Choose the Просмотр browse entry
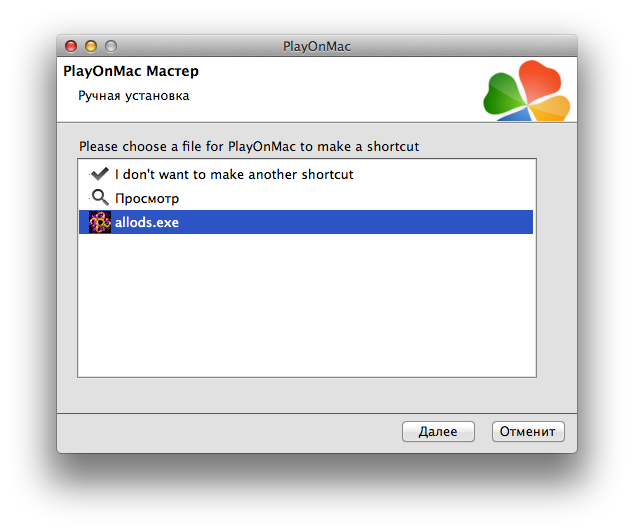The height and width of the screenshot is (532, 634). coord(147,198)
